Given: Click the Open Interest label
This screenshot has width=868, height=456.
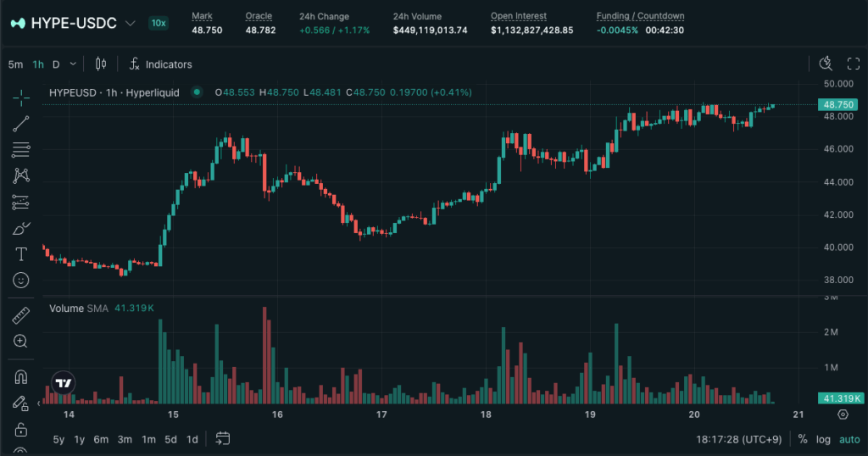Looking at the screenshot, I should click(x=519, y=16).
